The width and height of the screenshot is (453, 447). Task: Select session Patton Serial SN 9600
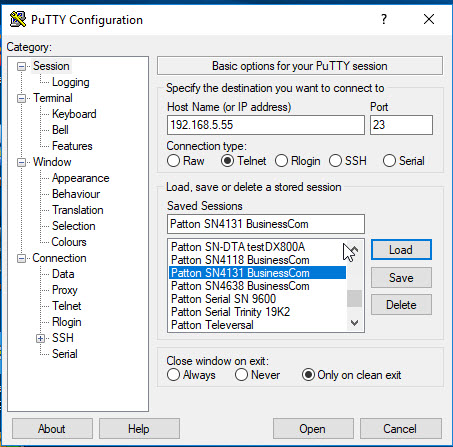click(x=257, y=299)
